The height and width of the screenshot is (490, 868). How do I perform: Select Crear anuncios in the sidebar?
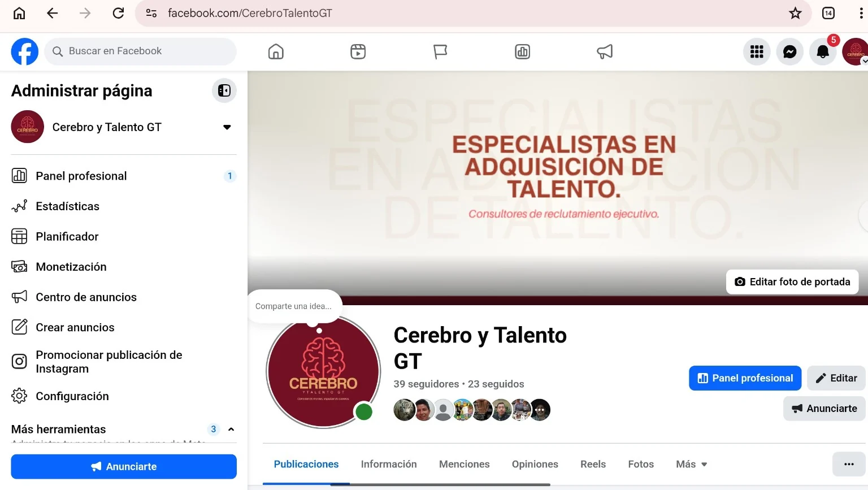pyautogui.click(x=124, y=327)
